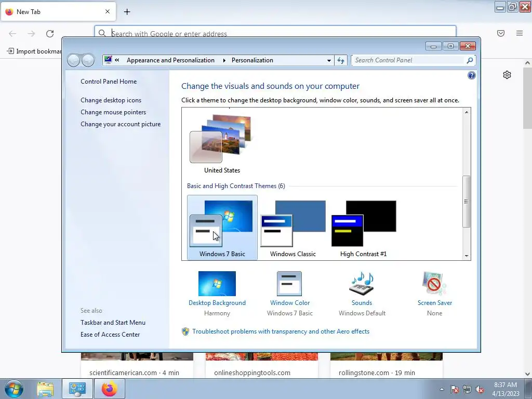Select the High Contrast #1 theme

363,228
